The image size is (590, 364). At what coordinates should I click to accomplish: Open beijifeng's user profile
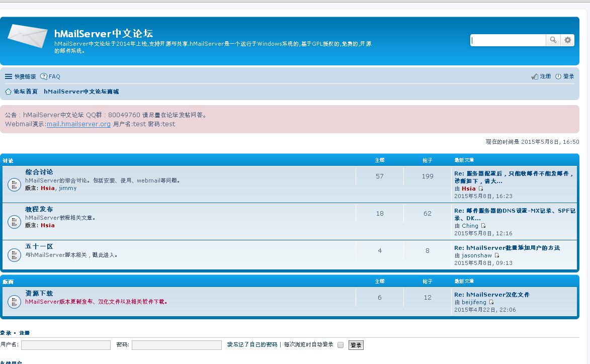click(x=474, y=302)
